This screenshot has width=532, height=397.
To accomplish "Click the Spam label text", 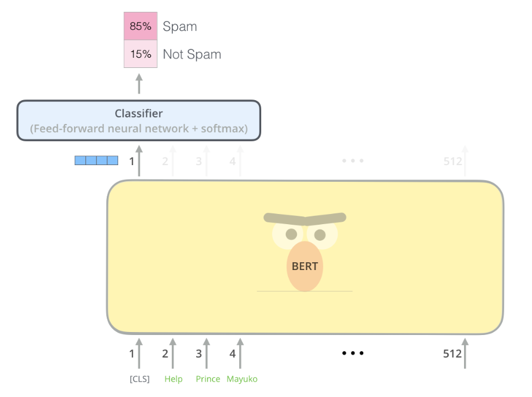I will click(180, 27).
